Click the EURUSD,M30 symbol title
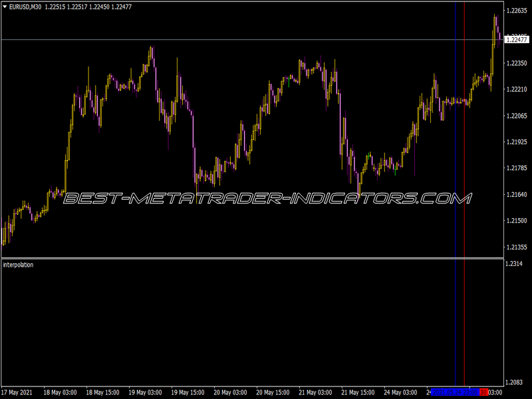 pos(25,7)
